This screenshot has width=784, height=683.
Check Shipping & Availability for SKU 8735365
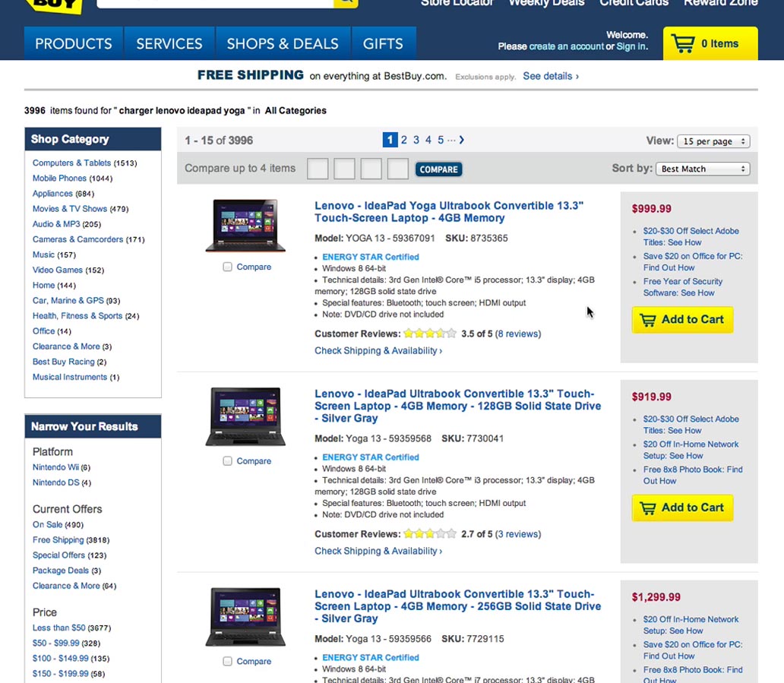[x=378, y=350]
